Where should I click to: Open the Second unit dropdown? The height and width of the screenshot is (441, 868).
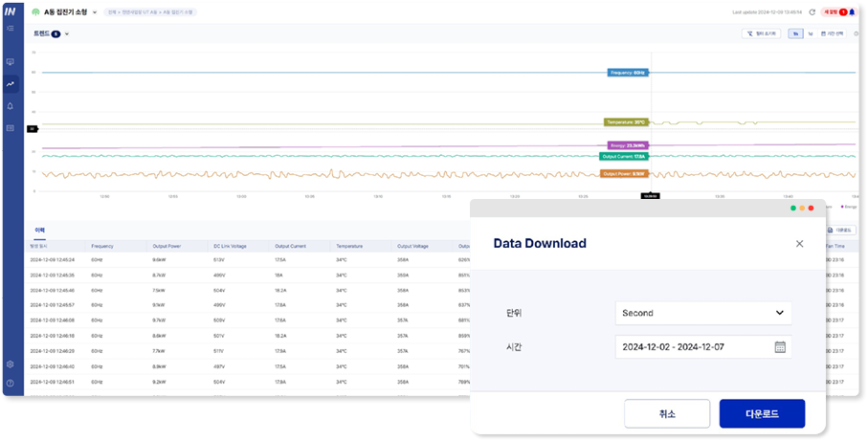[702, 313]
